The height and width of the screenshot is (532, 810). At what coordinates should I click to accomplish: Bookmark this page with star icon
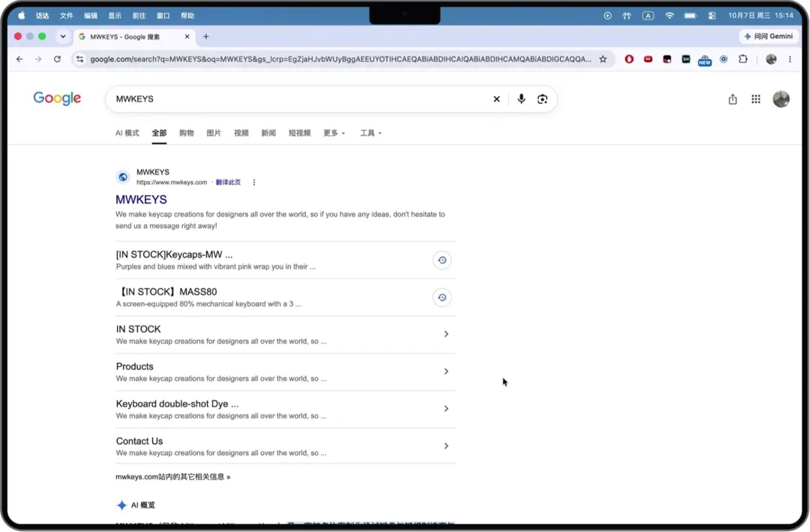click(x=603, y=59)
